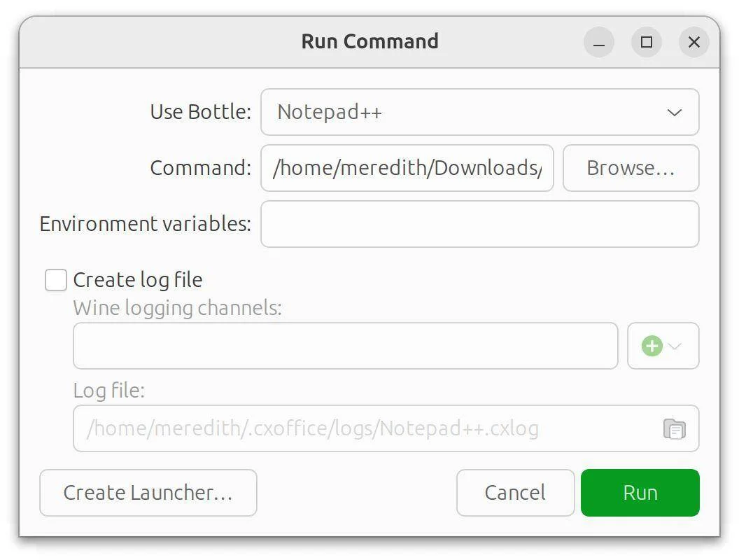Maximize the Run Command window
This screenshot has width=739, height=560.
pyautogui.click(x=647, y=43)
